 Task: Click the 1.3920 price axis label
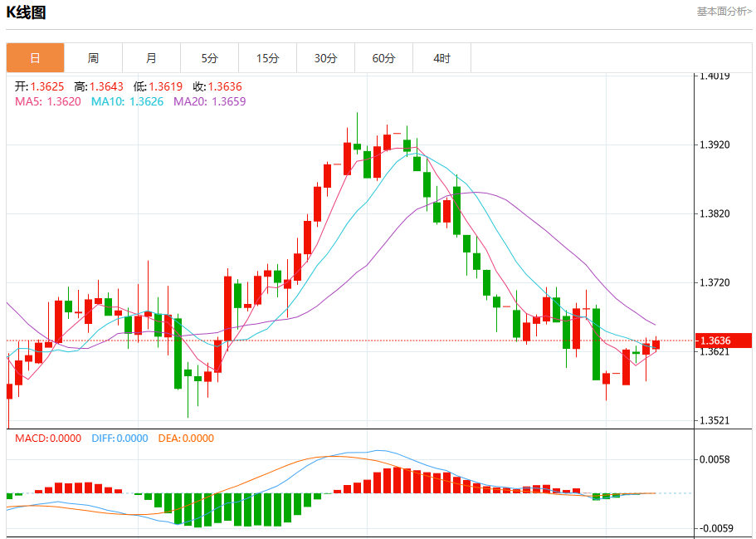(x=715, y=145)
